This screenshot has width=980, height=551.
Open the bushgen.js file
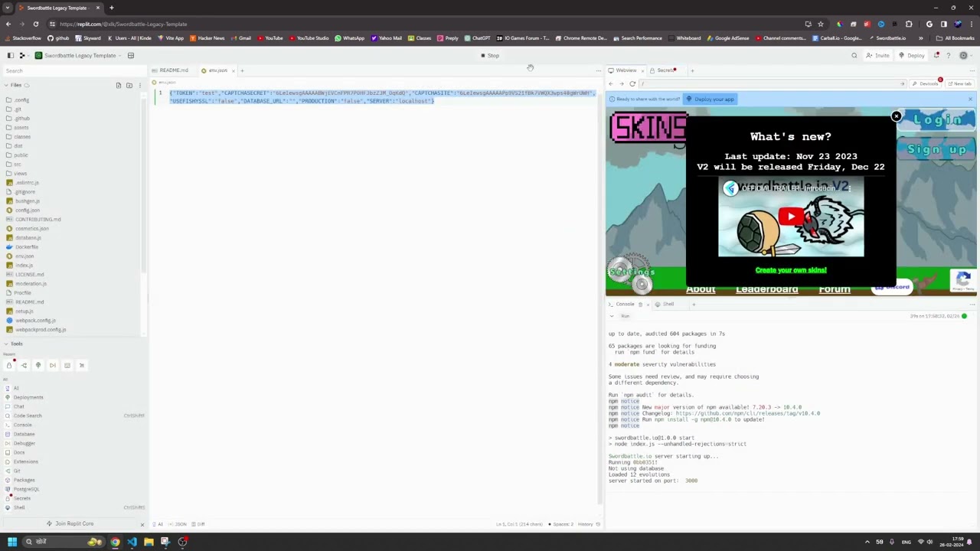coord(24,201)
